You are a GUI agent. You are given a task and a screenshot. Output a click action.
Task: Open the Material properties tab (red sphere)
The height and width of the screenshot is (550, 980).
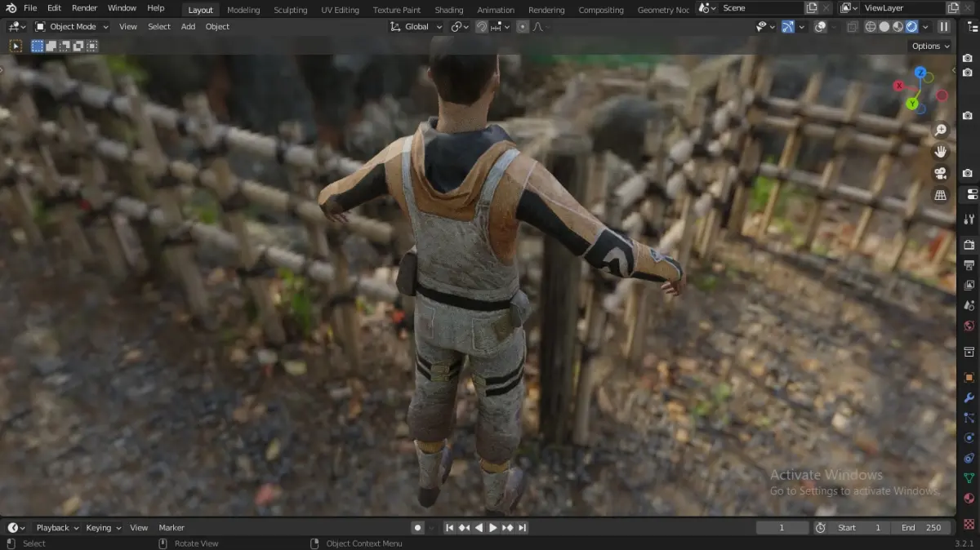(x=969, y=499)
